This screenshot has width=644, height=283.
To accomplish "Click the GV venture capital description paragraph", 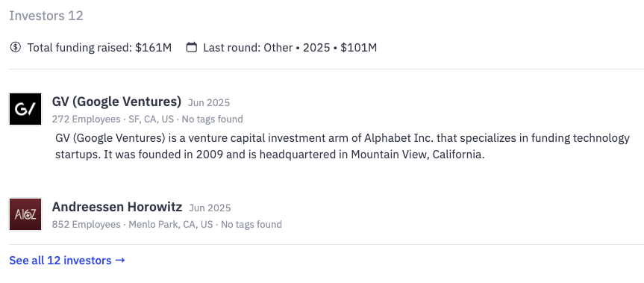I will click(343, 146).
